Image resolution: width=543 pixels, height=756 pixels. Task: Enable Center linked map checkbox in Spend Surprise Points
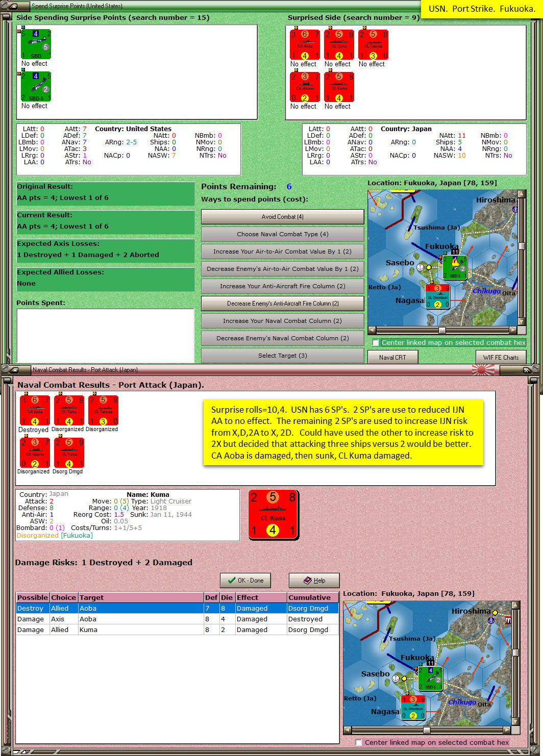376,343
